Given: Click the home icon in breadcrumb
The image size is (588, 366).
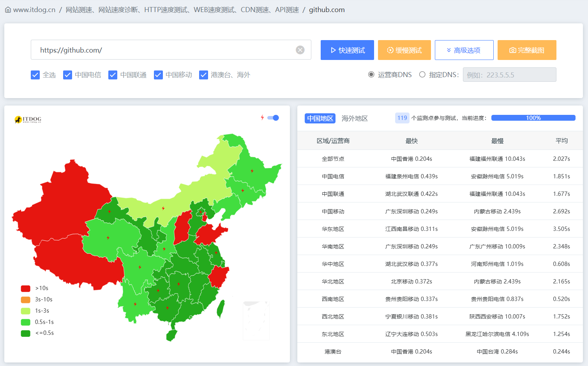Looking at the screenshot, I should (8, 10).
